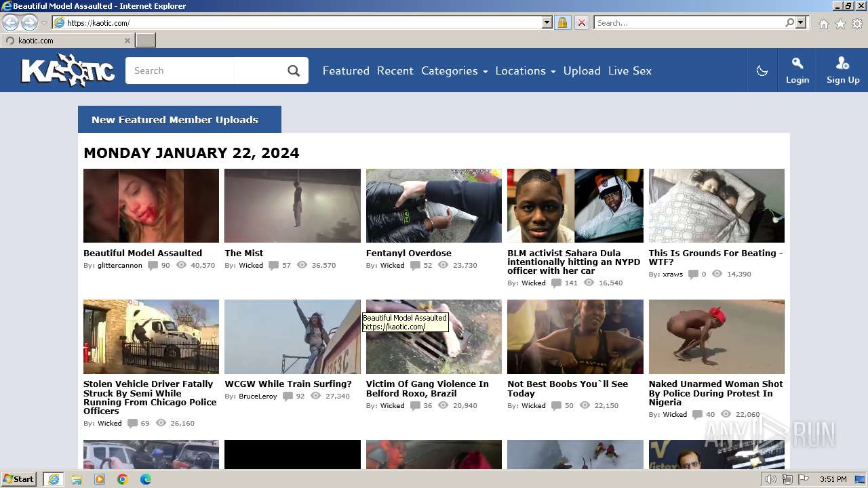The width and height of the screenshot is (868, 488).
Task: Select New Featured Member Uploads tab
Action: click(180, 119)
